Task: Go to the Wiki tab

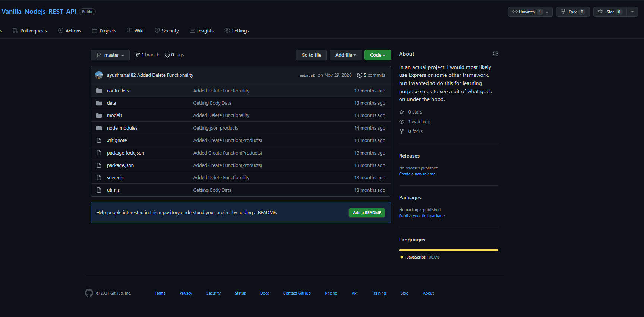Action: pos(135,31)
